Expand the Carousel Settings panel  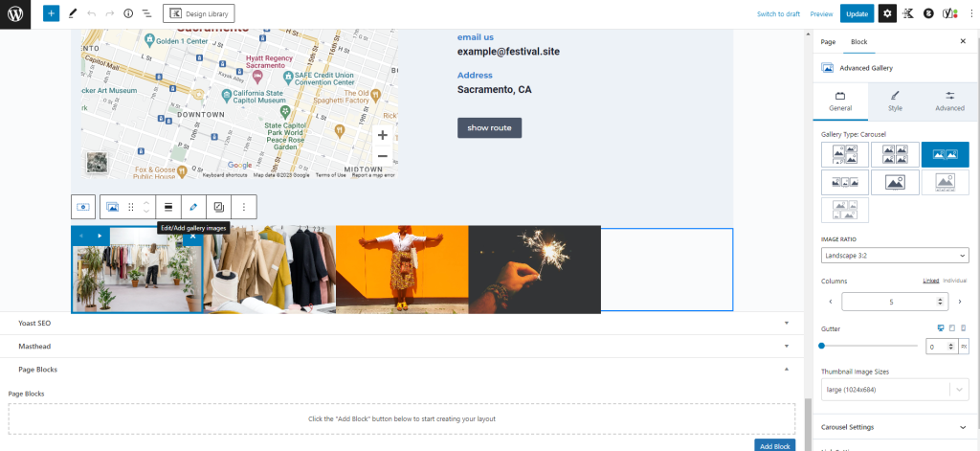click(x=895, y=427)
